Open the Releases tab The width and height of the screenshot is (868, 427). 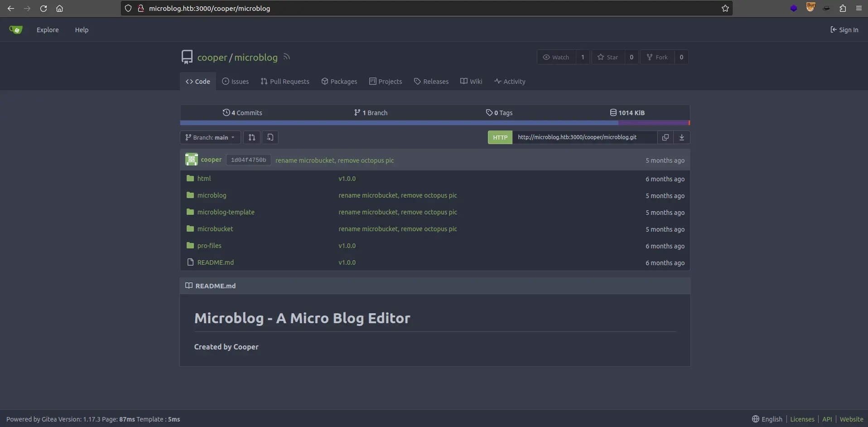pyautogui.click(x=431, y=82)
